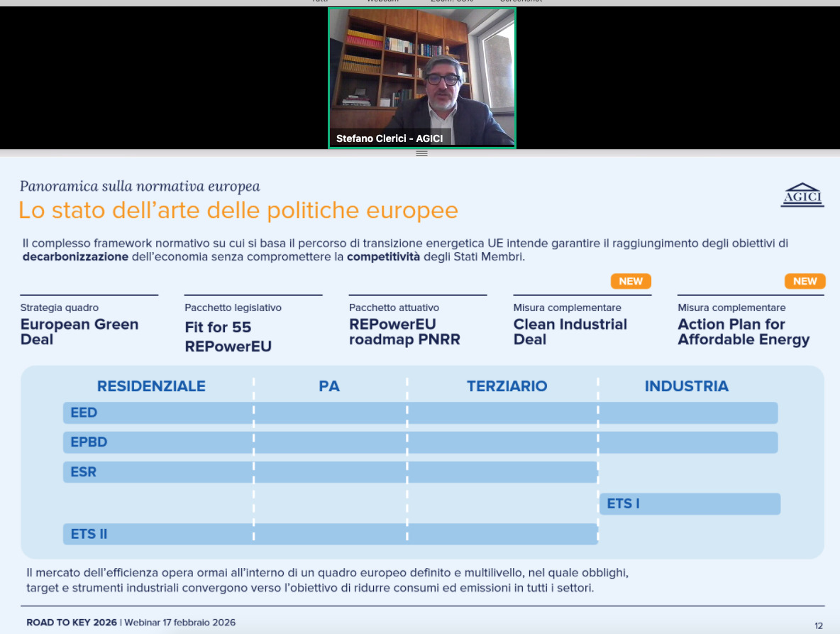Click the horizontal pane resize handle below video
Screen dimensions: 840x634
[x=421, y=153]
